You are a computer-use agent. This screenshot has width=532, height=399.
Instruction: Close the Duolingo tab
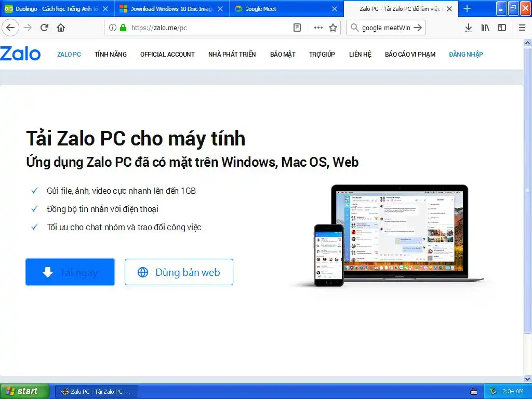[x=105, y=9]
